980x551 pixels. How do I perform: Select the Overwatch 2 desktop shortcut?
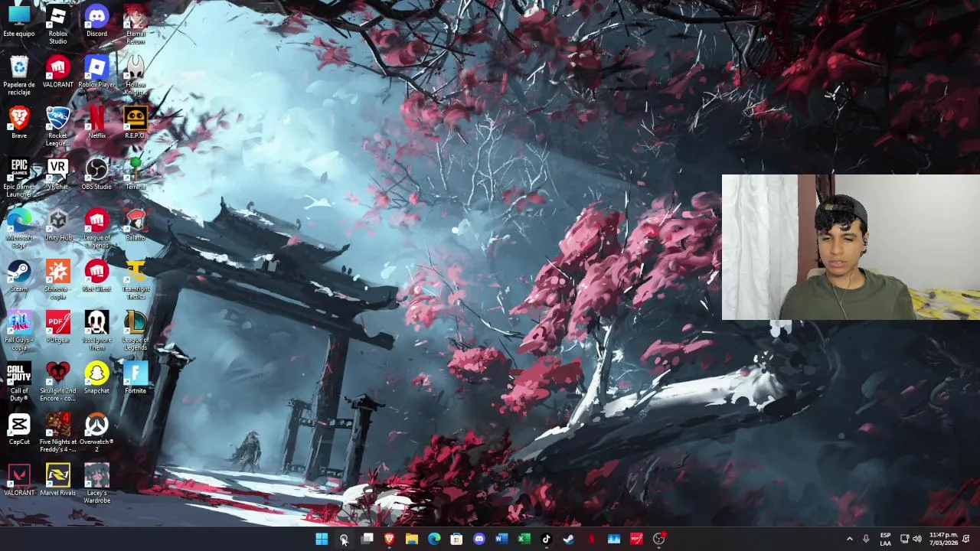[x=96, y=432]
